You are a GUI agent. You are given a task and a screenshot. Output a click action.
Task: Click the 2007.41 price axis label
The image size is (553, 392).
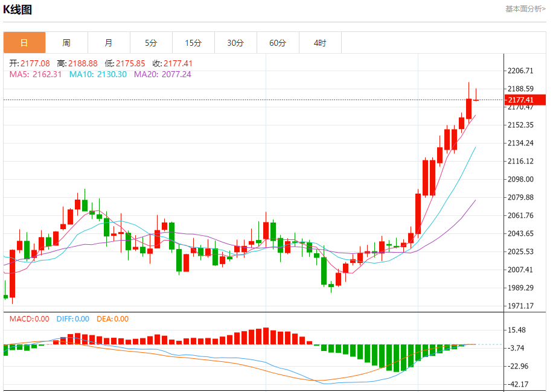520,270
